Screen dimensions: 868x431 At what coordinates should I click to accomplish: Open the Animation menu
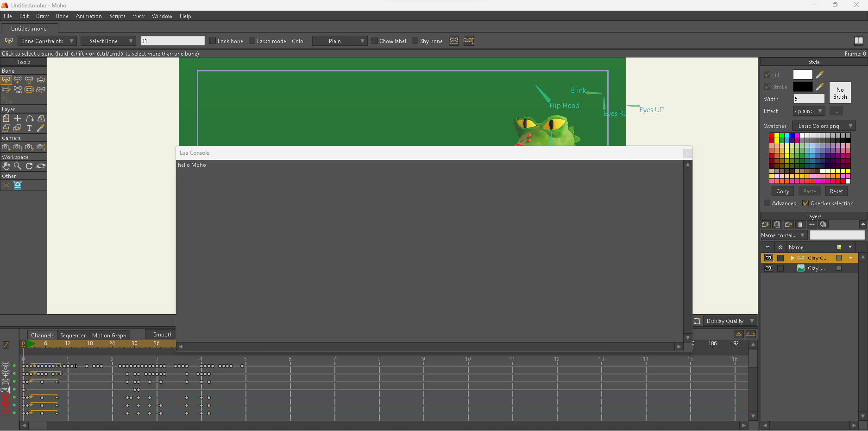pos(88,16)
